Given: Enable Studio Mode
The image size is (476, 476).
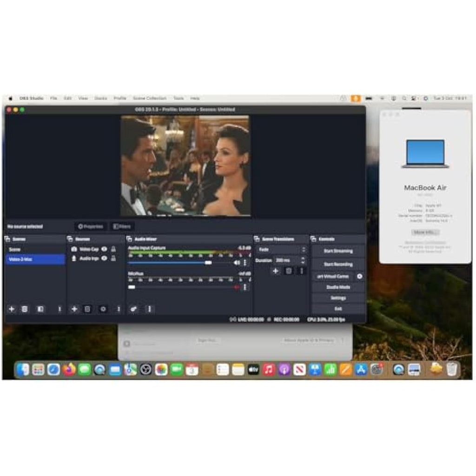Looking at the screenshot, I should pyautogui.click(x=338, y=287).
